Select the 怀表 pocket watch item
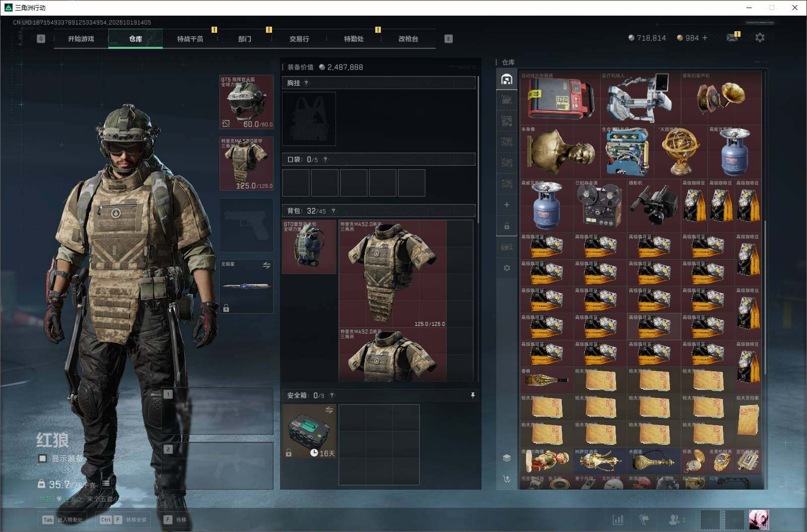Viewport: 807px width, 532px height. click(x=695, y=461)
